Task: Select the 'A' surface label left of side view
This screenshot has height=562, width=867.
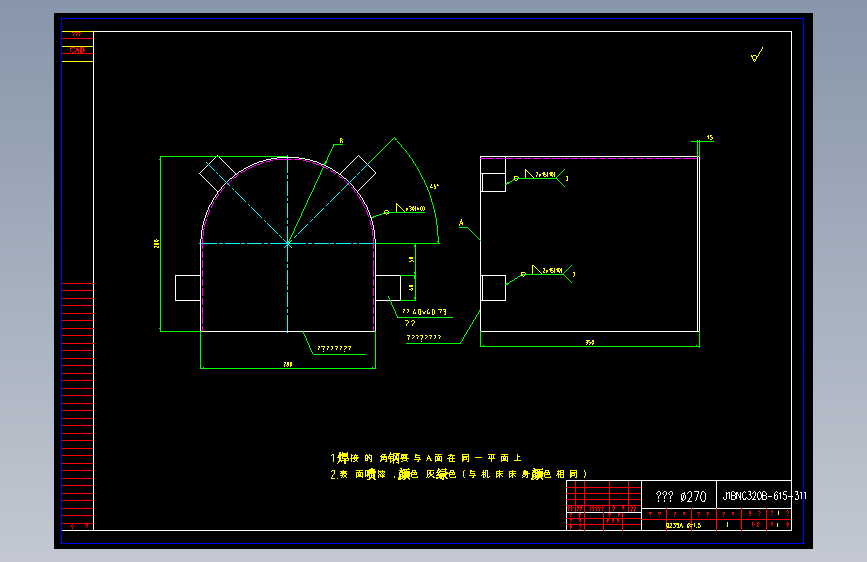Action: click(461, 223)
